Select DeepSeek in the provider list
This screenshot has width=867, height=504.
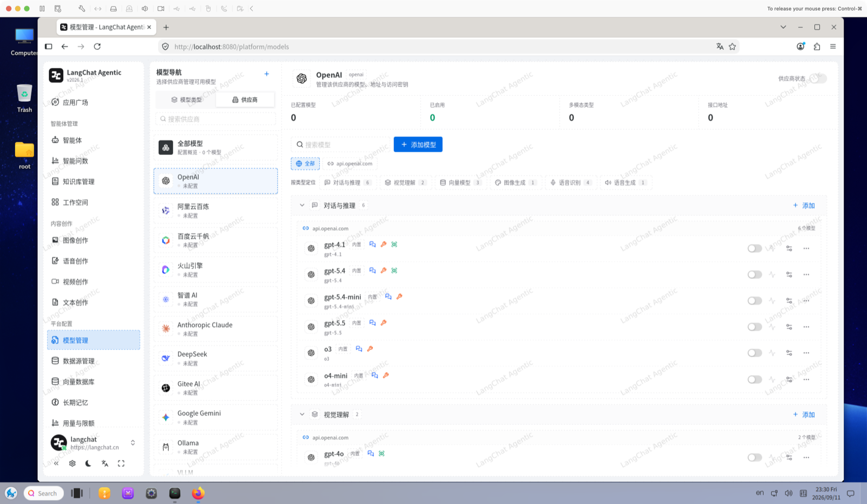point(216,358)
